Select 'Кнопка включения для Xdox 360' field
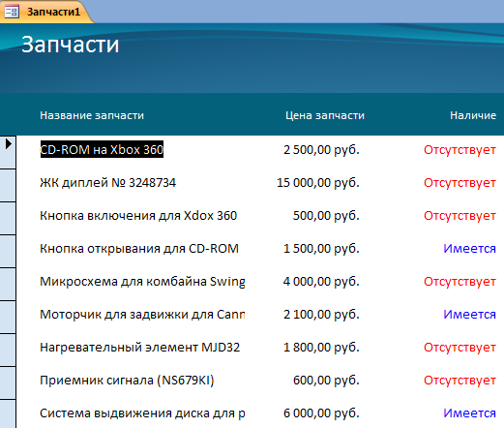This screenshot has width=504, height=428. 138,216
